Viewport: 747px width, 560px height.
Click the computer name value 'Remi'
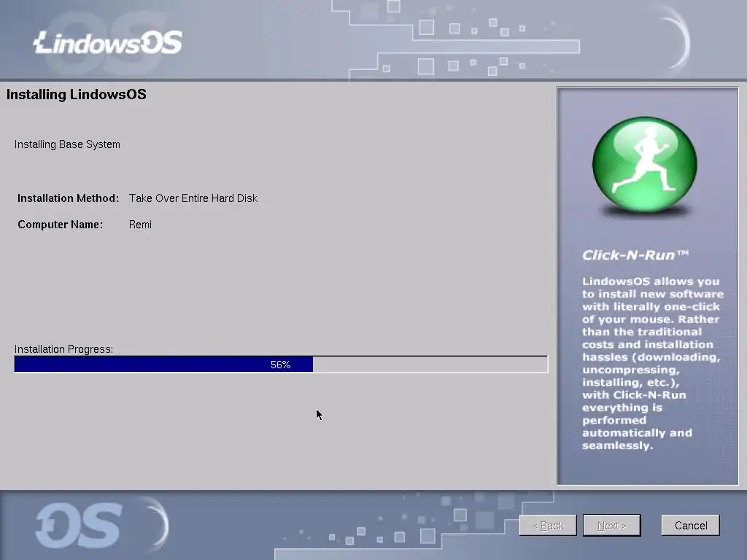pos(140,225)
